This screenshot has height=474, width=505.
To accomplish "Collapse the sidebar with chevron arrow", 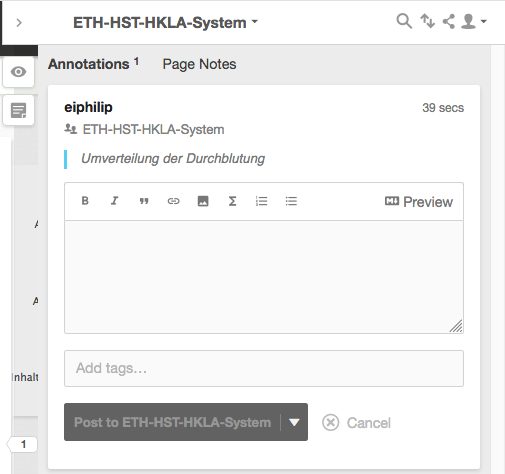I will [19, 23].
